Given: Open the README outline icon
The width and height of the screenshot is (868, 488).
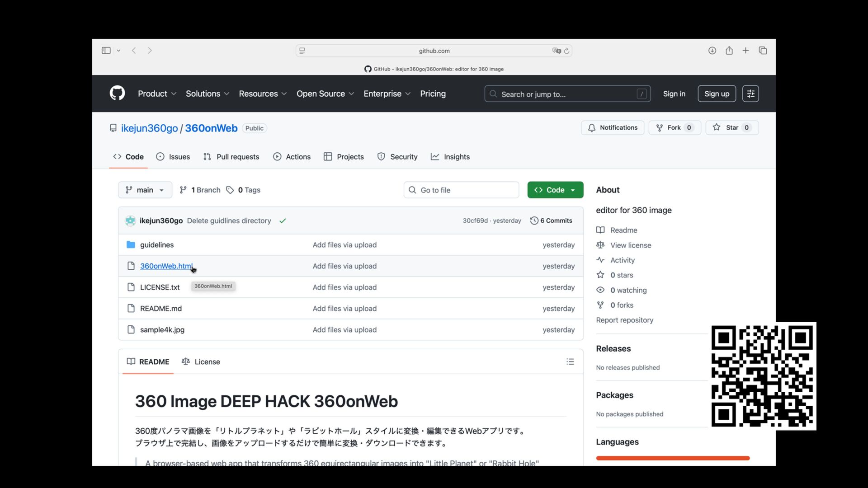Looking at the screenshot, I should tap(570, 361).
